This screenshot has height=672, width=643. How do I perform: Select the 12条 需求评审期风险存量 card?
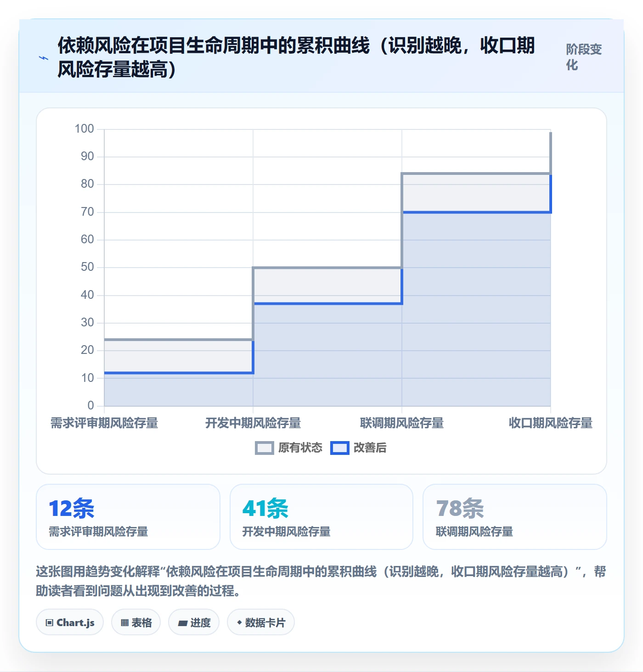pos(128,517)
